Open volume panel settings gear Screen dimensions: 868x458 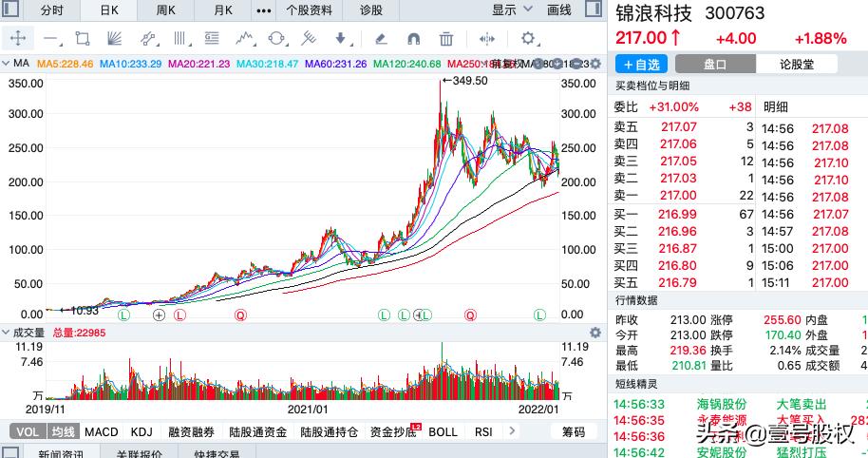click(x=595, y=333)
